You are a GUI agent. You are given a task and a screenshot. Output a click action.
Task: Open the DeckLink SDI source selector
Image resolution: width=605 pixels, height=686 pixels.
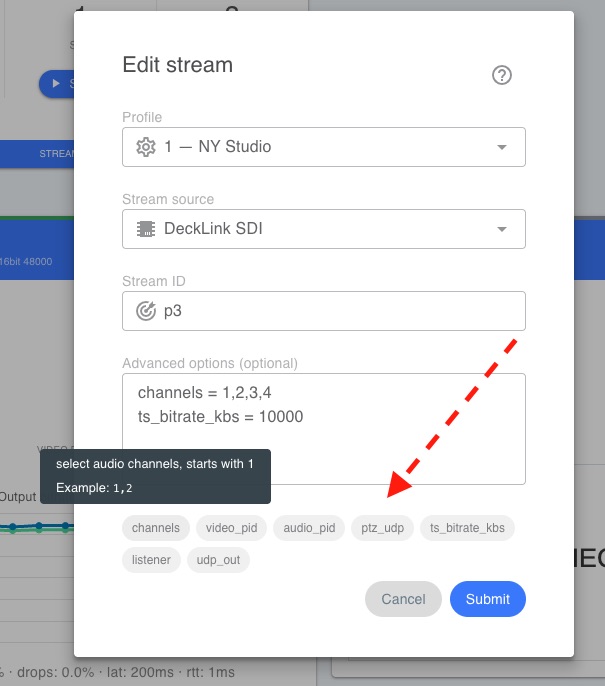point(324,229)
